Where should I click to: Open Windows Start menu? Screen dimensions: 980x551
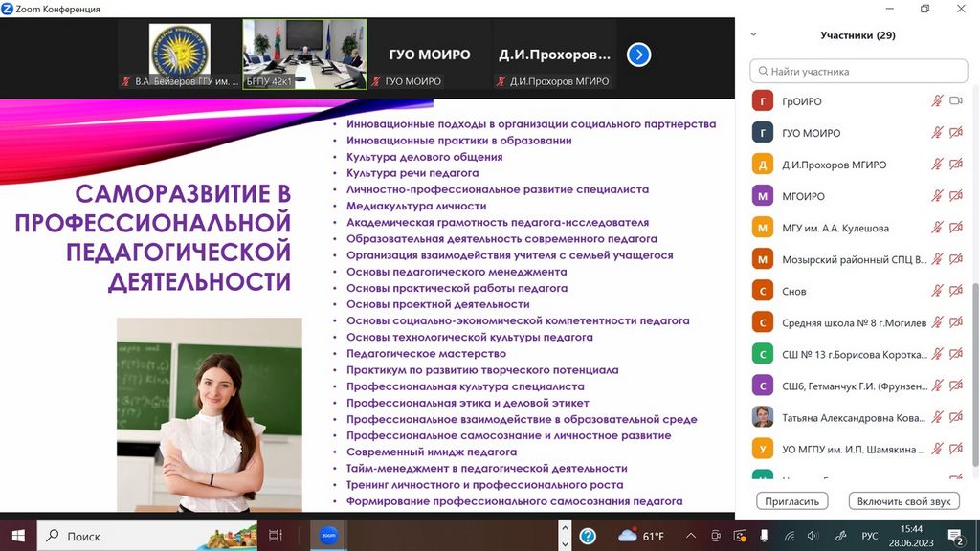pyautogui.click(x=17, y=536)
